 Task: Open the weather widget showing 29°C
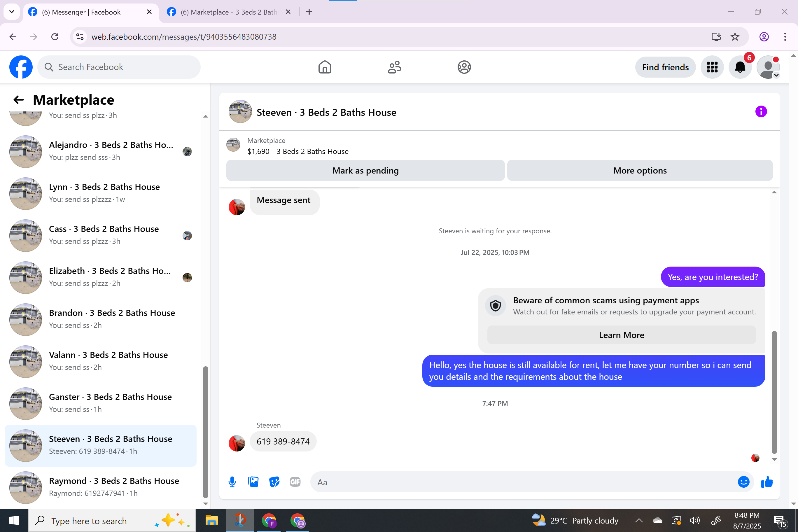pyautogui.click(x=575, y=520)
